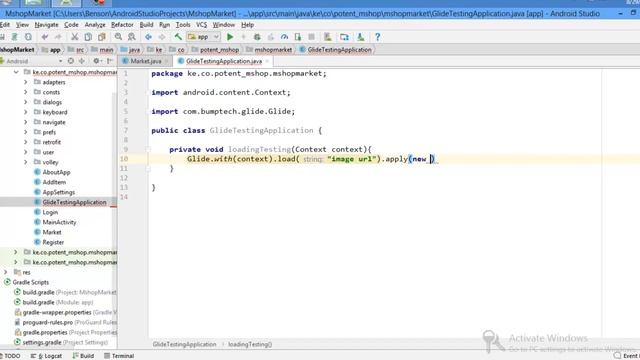
Task: Navigate Forward with grey arrow icon
Action: [x=162, y=37]
